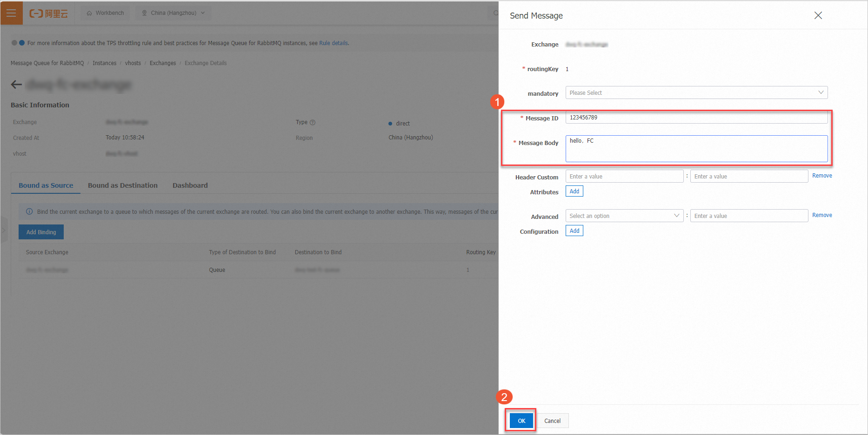
Task: Click the Add Binding button
Action: pos(41,232)
